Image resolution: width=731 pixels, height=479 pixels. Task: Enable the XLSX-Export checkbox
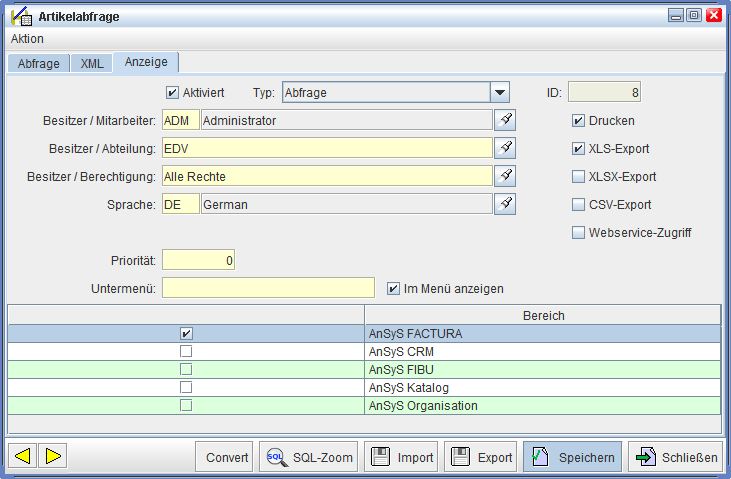(x=578, y=177)
